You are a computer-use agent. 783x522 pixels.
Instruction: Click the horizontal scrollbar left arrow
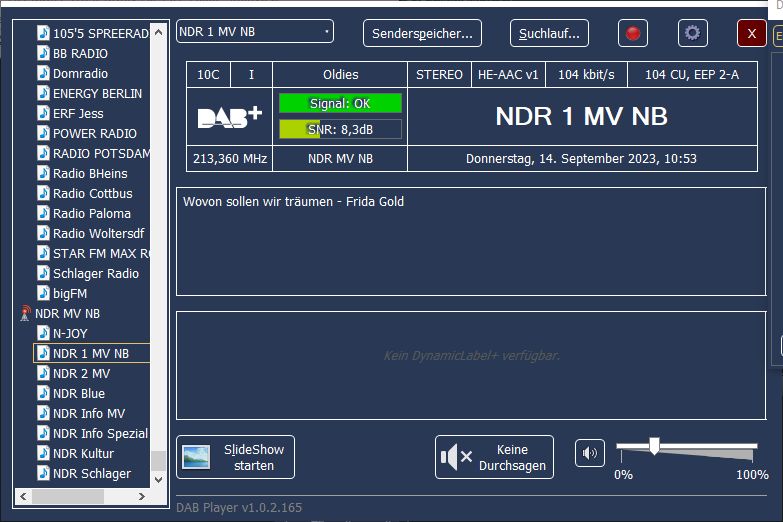23,496
